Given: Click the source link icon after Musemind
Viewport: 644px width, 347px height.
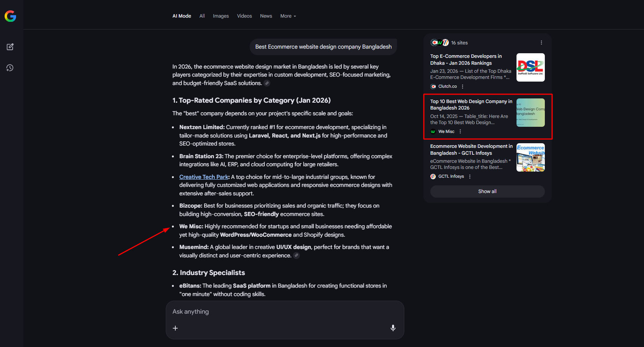Looking at the screenshot, I should point(296,255).
